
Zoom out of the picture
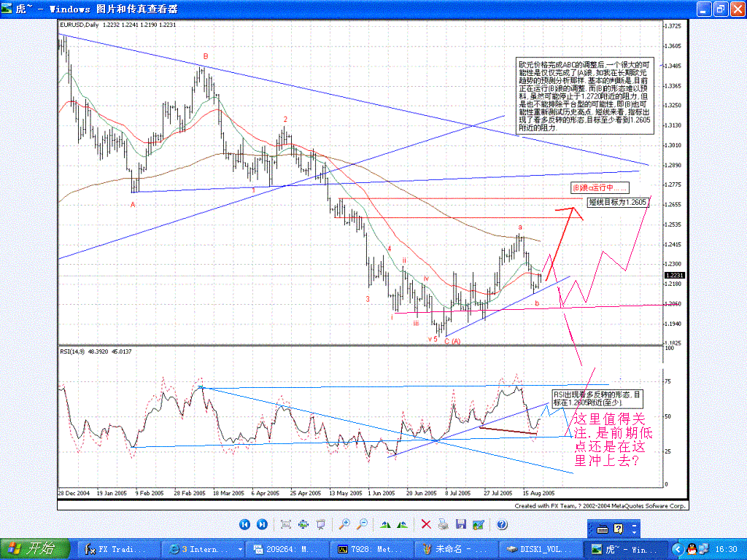pyautogui.click(x=361, y=524)
